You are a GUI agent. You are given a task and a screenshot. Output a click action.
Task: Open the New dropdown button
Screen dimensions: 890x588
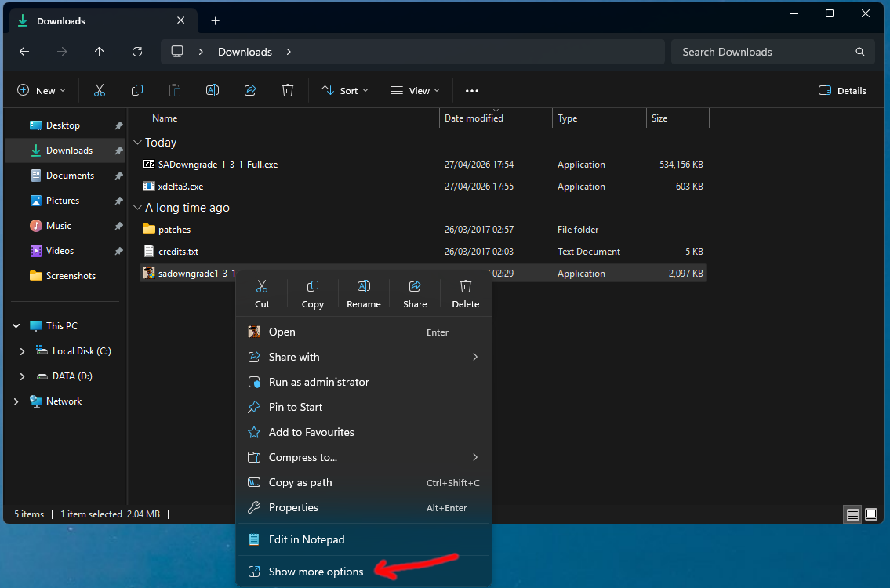[x=42, y=91]
